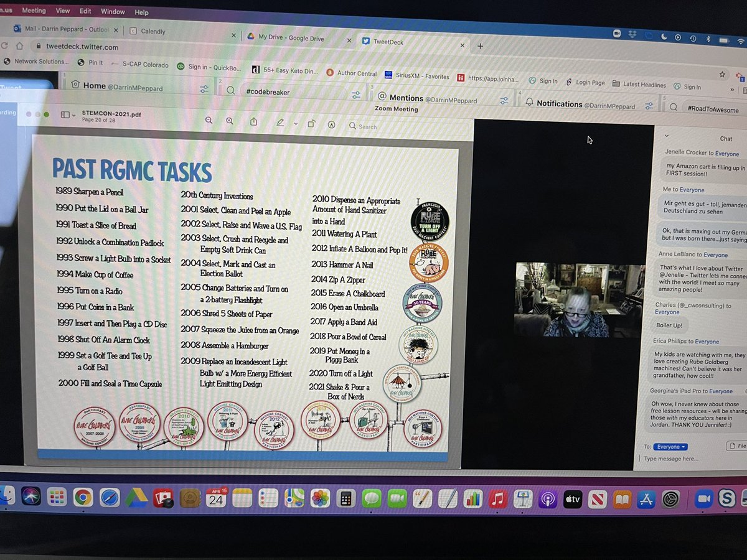Open the Network Solutions bookmark

point(37,62)
